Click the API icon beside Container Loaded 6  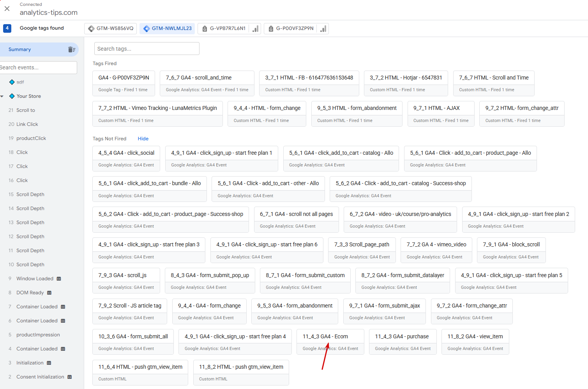63,321
